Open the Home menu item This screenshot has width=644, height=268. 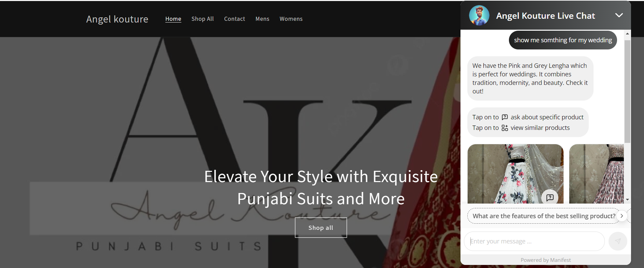(x=173, y=19)
